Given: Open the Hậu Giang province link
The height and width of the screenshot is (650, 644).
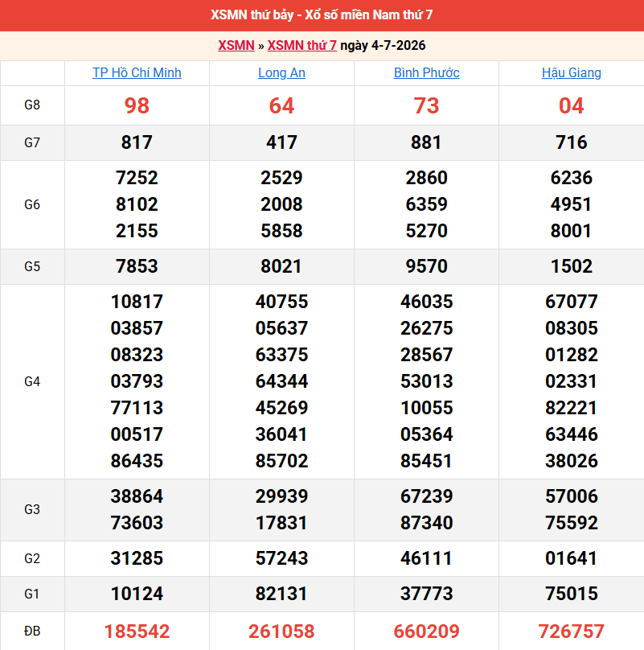Looking at the screenshot, I should click(571, 73).
